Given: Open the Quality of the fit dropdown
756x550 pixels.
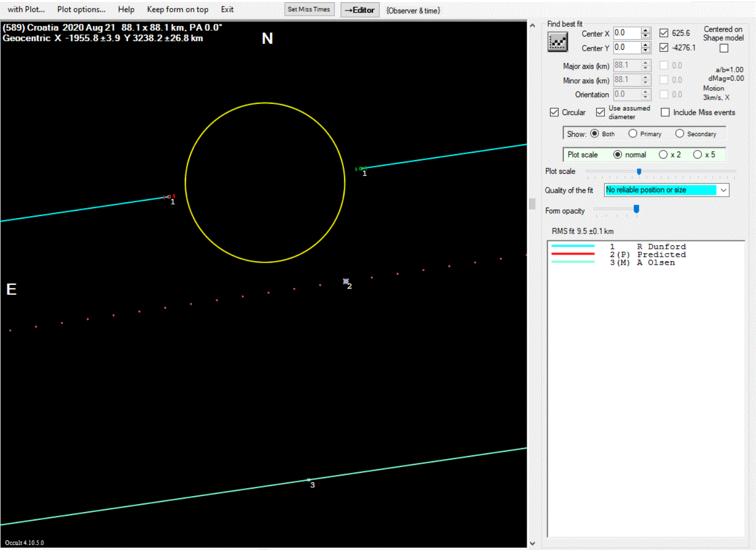Looking at the screenshot, I should click(723, 190).
